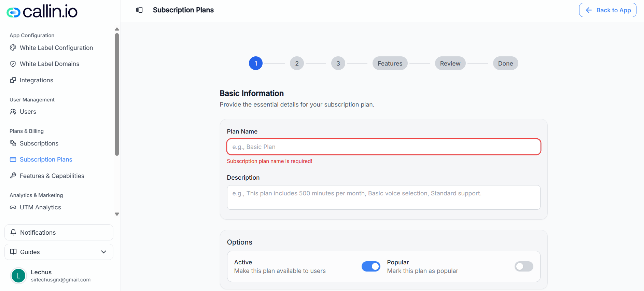Open Integrations via its puzzle icon
644x291 pixels.
coord(13,80)
